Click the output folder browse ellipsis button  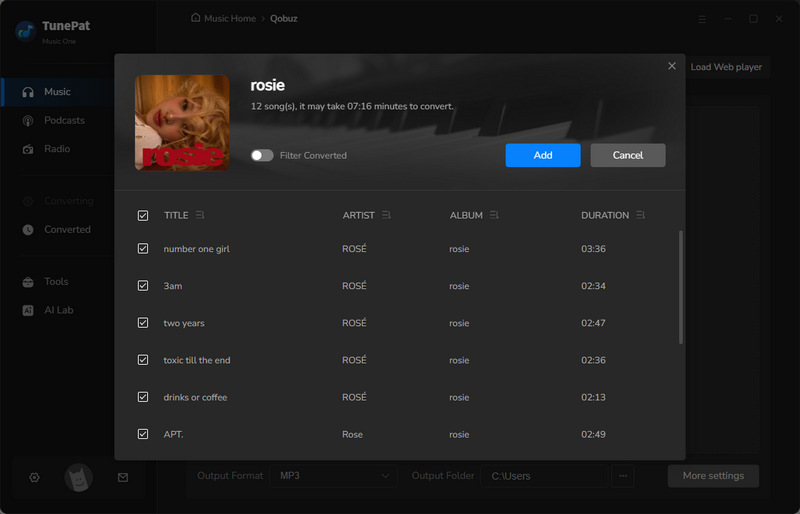[623, 476]
